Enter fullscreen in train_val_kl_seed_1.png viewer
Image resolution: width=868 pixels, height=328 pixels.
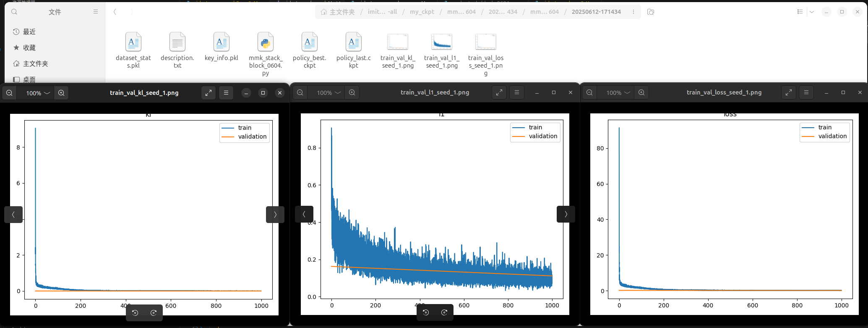pos(209,93)
